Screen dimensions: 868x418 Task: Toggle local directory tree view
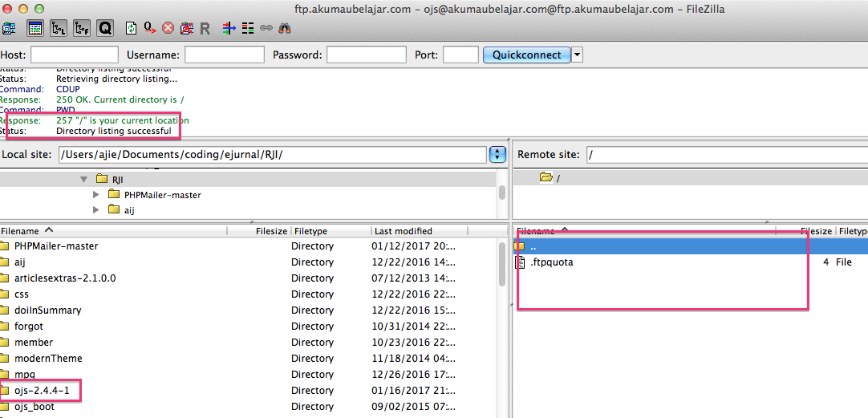click(x=59, y=28)
